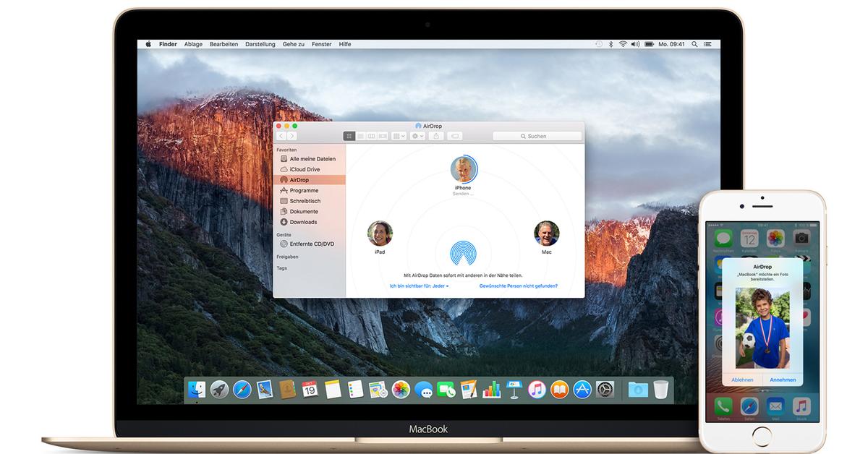Open System Preferences gear in Dock

click(605, 390)
